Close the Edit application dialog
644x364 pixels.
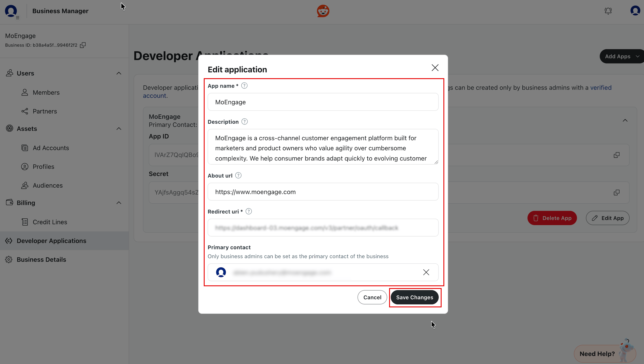point(435,68)
